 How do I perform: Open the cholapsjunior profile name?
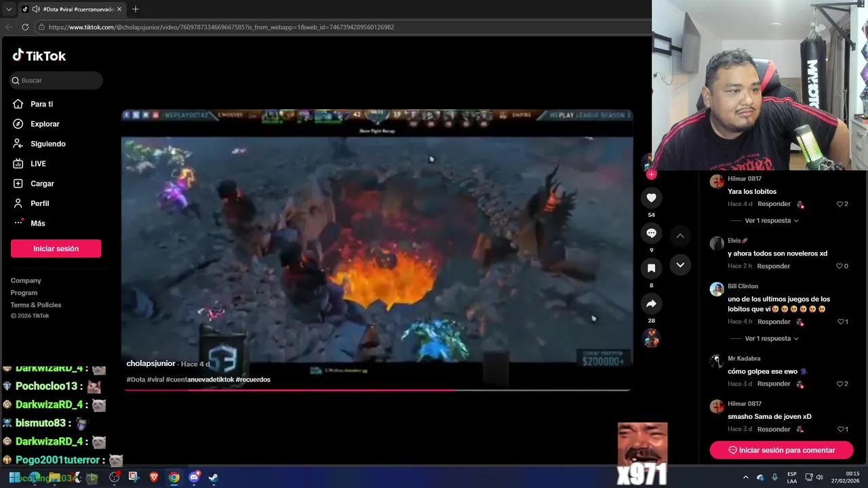pyautogui.click(x=151, y=364)
